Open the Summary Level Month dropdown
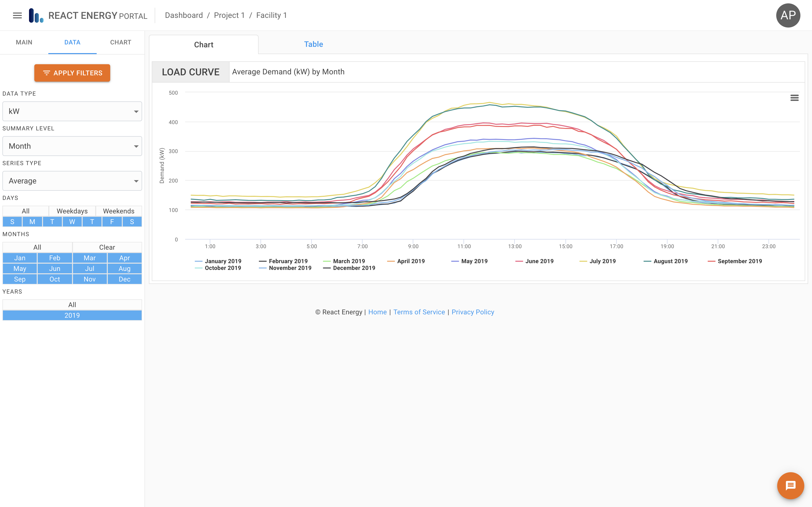 (72, 146)
